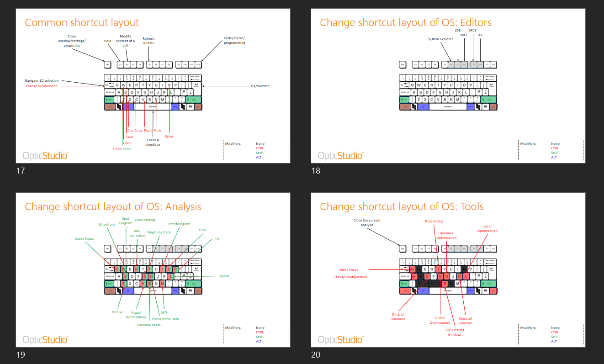The image size is (604, 364).
Task: Click the 'Change shortcut layout of OS: Analysis' title
Action: (113, 206)
